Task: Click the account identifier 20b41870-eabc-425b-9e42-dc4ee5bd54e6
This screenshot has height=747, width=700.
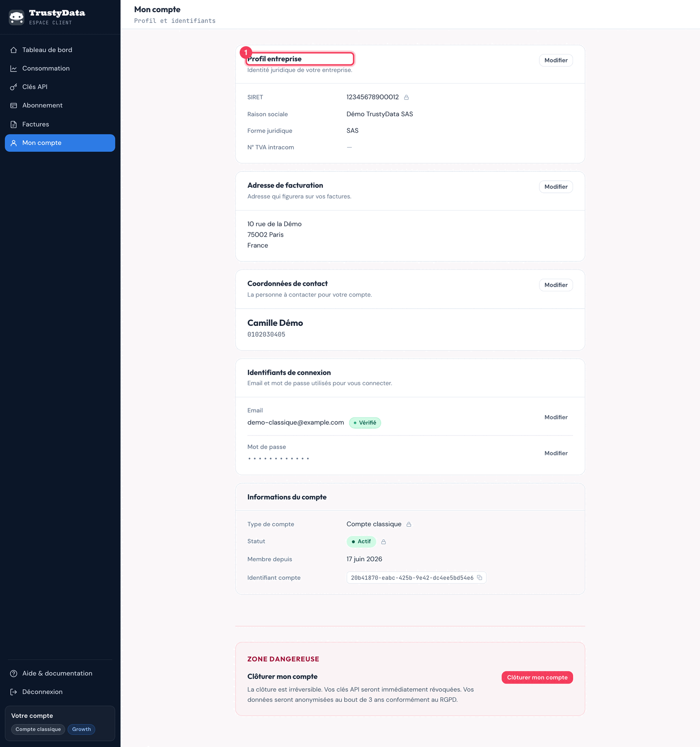Action: [x=412, y=578]
